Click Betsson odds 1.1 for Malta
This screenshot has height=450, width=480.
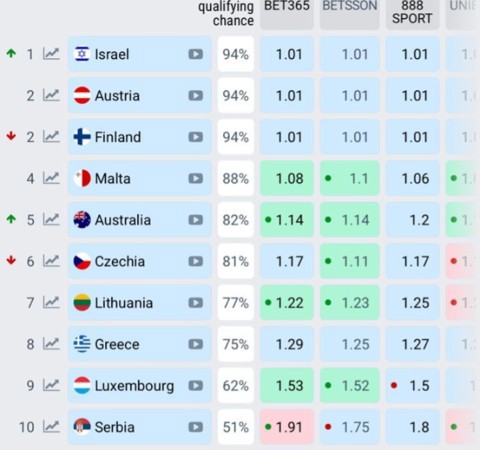(350, 178)
